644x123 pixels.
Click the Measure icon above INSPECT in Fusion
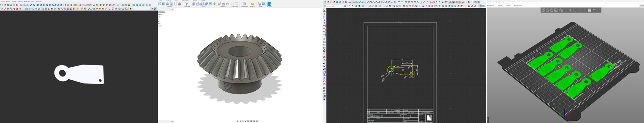(x=252, y=4)
